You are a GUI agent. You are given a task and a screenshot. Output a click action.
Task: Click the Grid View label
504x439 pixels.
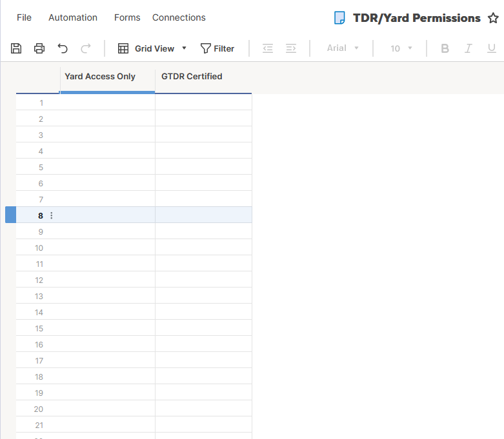(x=154, y=48)
